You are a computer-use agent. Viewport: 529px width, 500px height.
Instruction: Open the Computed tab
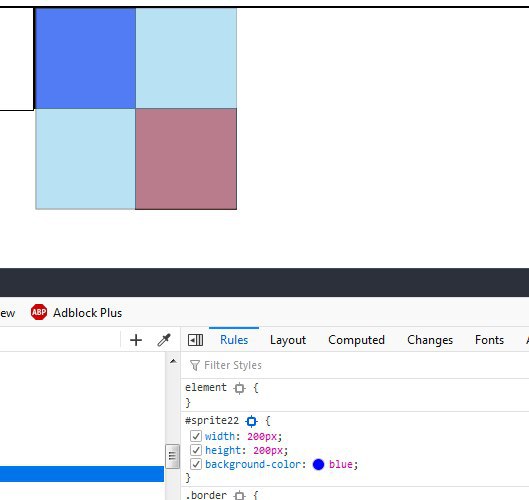click(356, 340)
